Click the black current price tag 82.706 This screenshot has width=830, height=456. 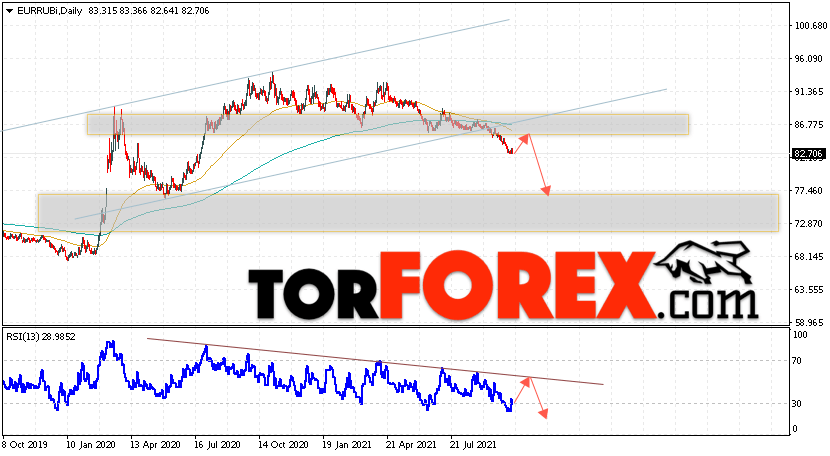(808, 154)
